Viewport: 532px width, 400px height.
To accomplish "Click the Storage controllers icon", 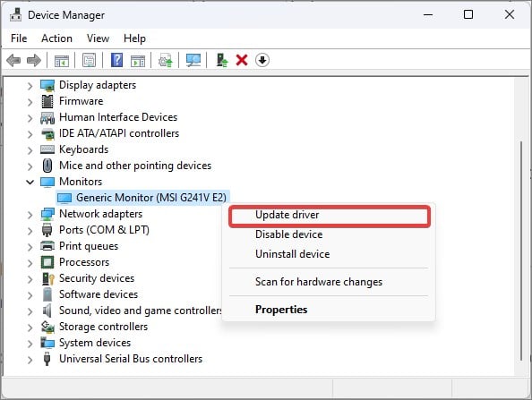I will pos(47,327).
